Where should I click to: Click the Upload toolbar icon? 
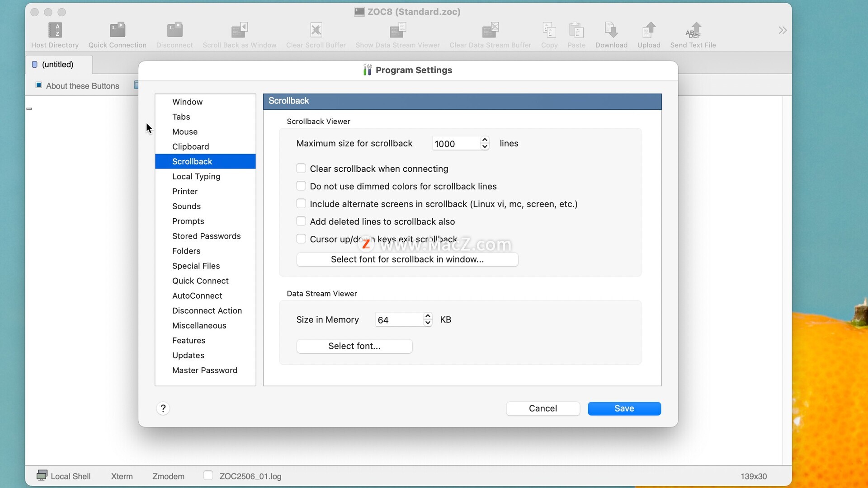(x=649, y=30)
